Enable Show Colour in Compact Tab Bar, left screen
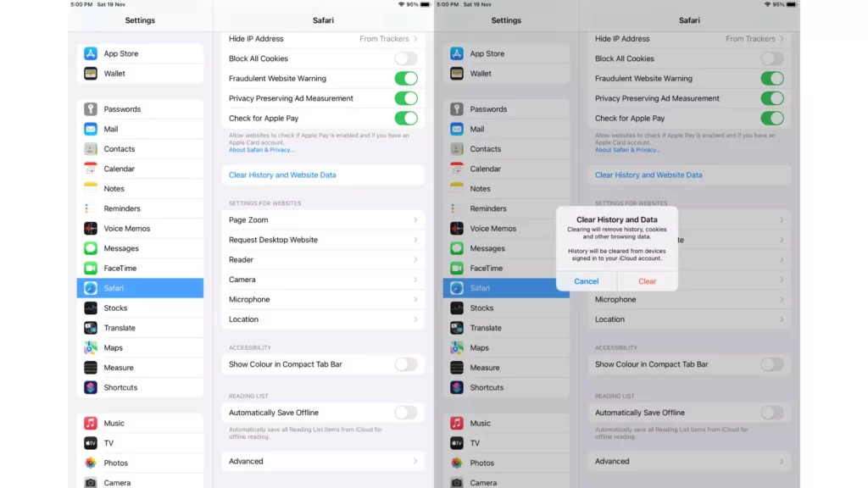868x488 pixels. point(406,364)
